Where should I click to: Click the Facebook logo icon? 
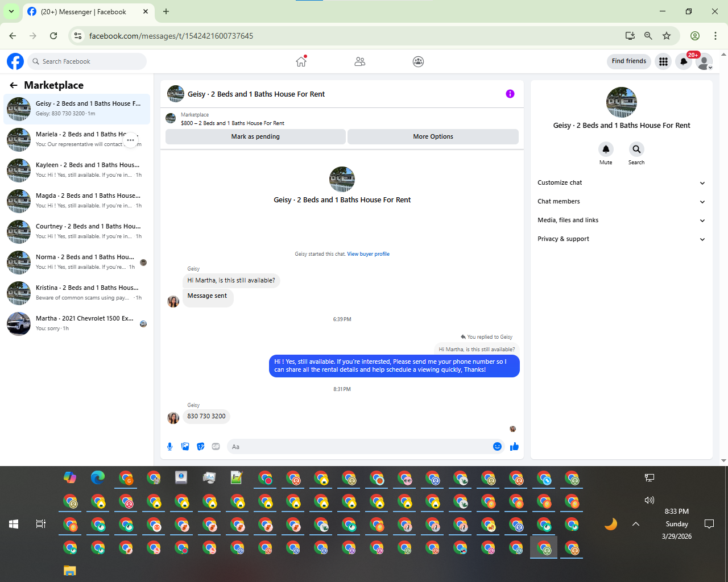15,61
